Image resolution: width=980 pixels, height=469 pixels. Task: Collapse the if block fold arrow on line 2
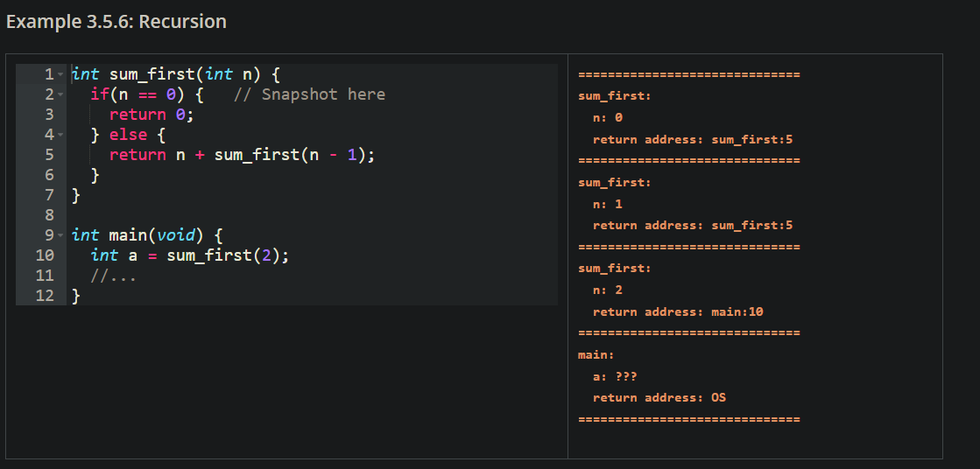(x=60, y=95)
